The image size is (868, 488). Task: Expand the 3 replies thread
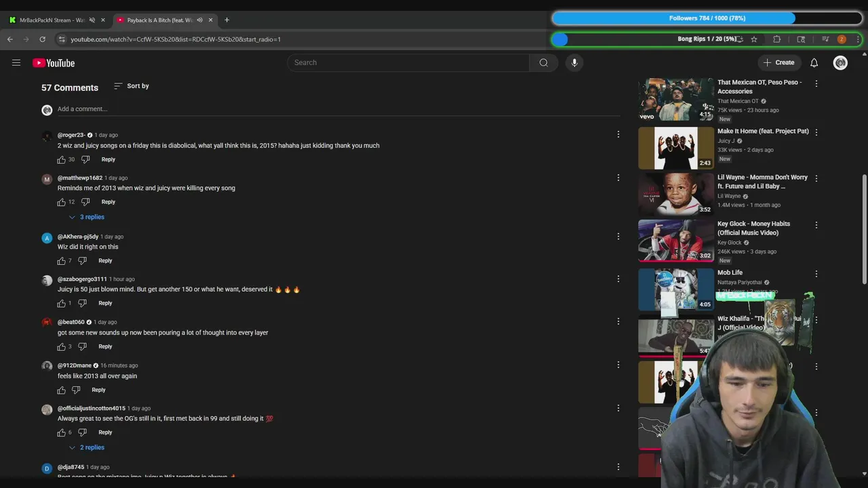tap(86, 217)
